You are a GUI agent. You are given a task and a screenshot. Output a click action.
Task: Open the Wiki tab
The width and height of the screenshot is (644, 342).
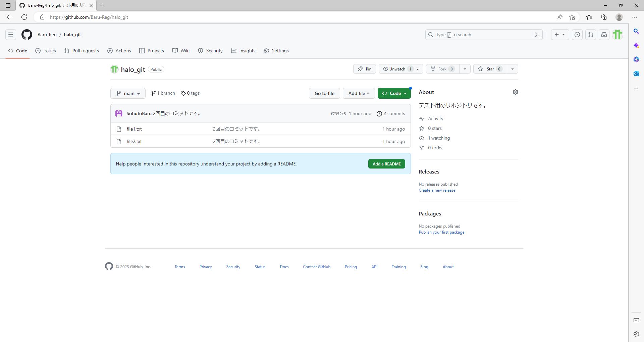pos(181,51)
